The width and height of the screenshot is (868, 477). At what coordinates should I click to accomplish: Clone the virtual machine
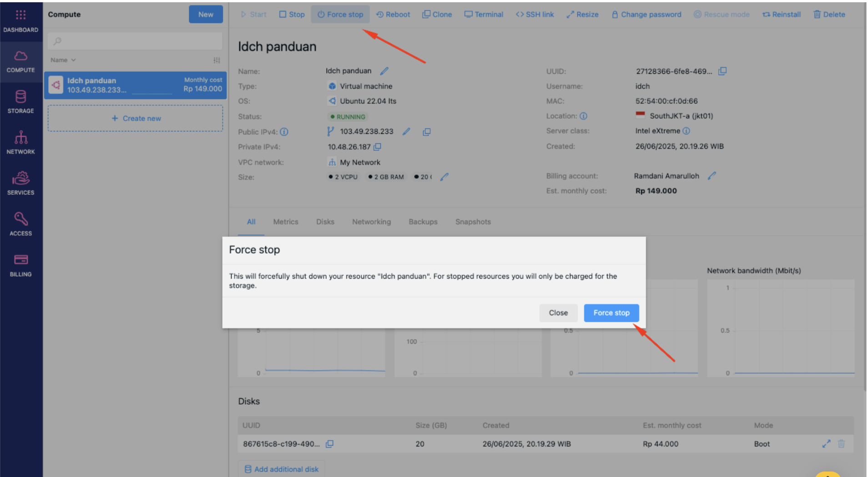click(437, 15)
